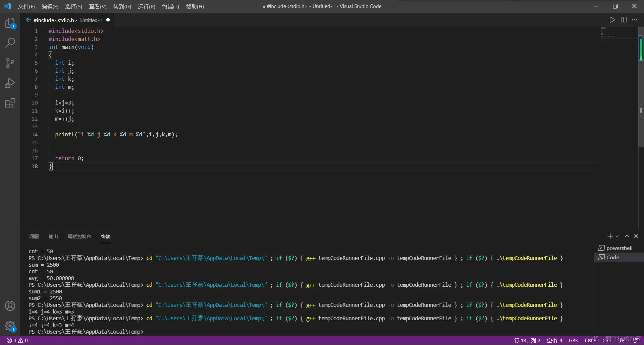The image size is (644, 345).
Task: Switch to the 调试控制台 panel tab
Action: click(x=79, y=236)
